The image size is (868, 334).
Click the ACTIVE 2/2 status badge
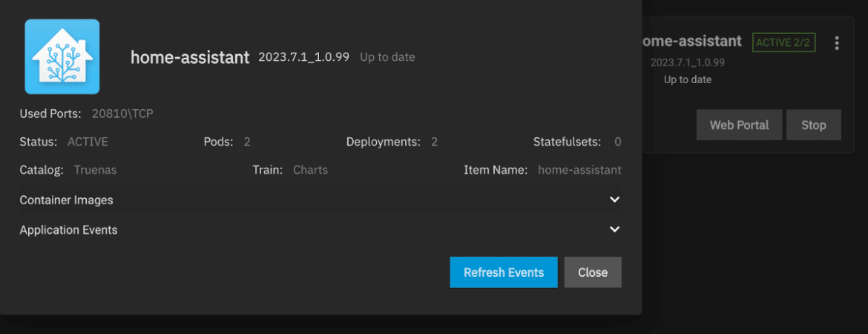(x=784, y=42)
